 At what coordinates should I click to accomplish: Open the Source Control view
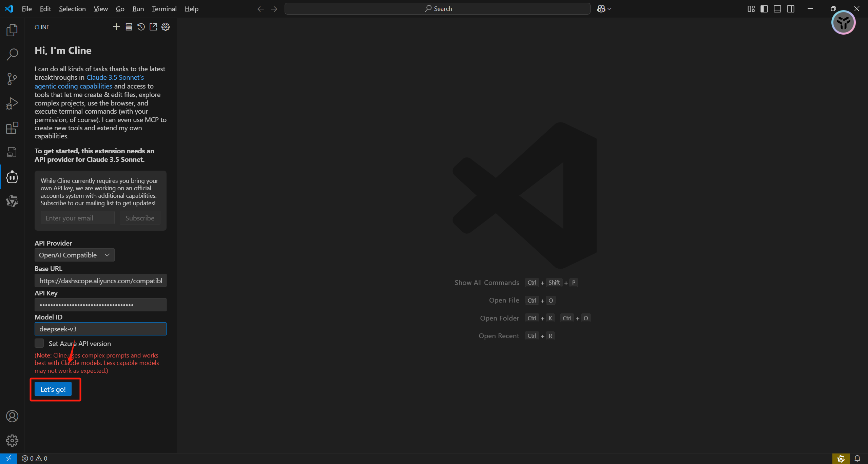(x=12, y=79)
